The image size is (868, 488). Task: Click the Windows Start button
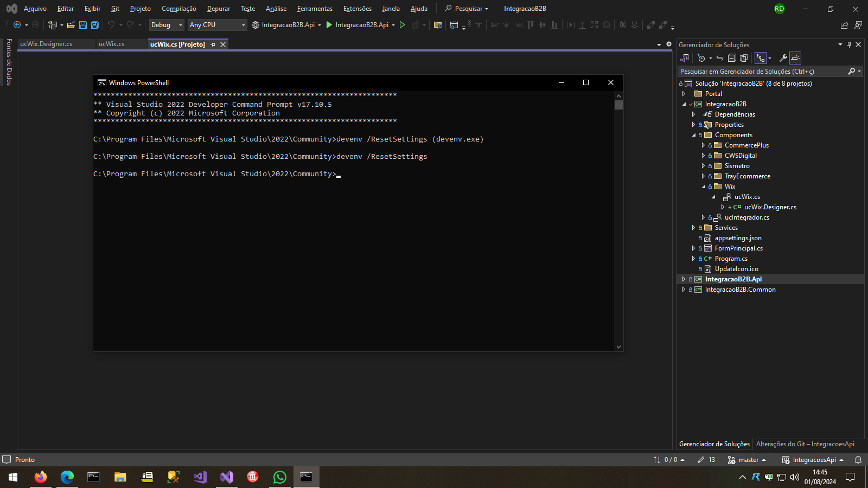(13, 477)
